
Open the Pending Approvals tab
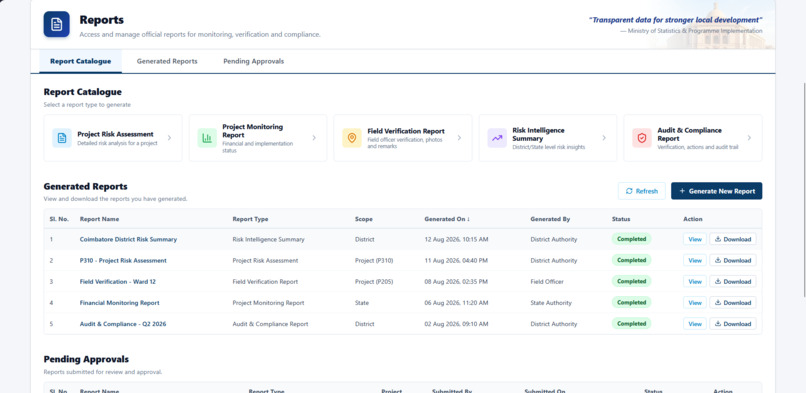[x=253, y=61]
